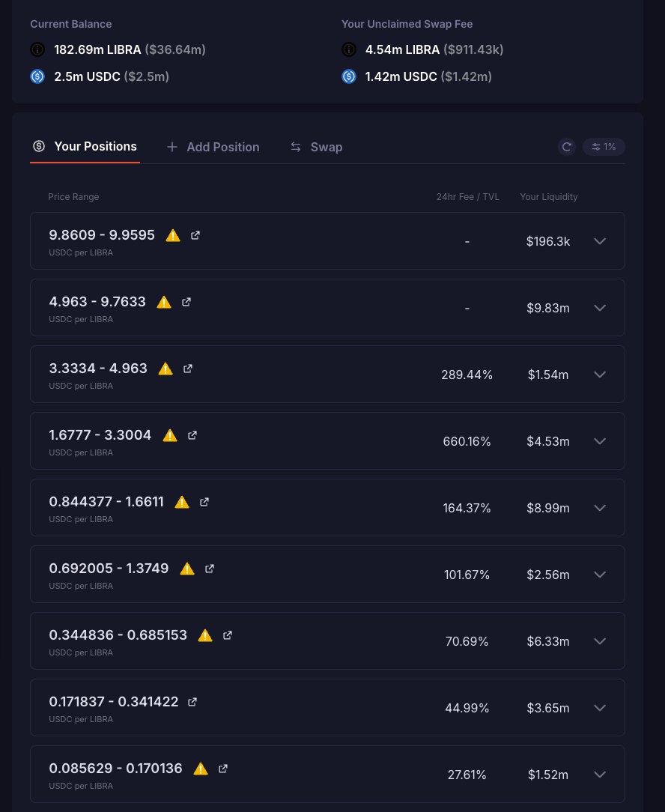665x812 pixels.
Task: Click warning icon on 3.3334 - 4.963 position
Action: pyautogui.click(x=166, y=369)
